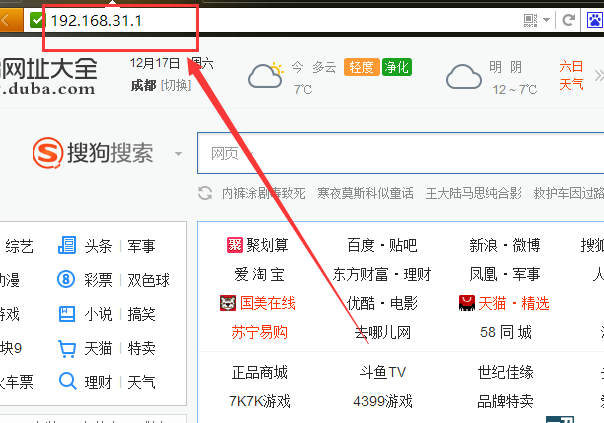Click tomorrow's overcast weather icon

[464, 76]
